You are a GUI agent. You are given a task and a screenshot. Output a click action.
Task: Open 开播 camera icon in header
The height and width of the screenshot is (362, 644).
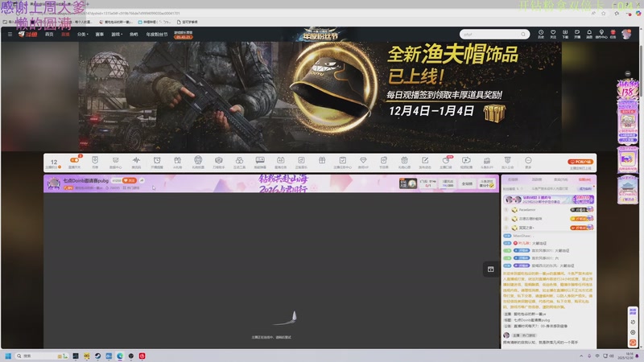click(577, 34)
